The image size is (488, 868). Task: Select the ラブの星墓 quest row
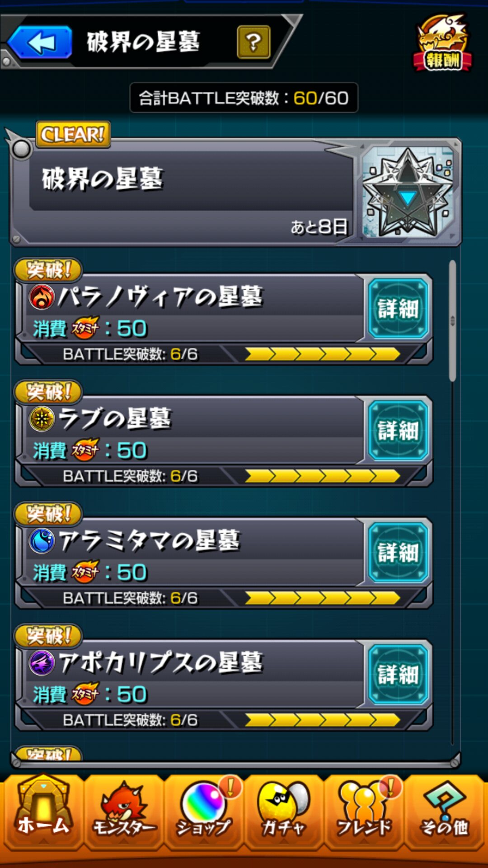190,441
